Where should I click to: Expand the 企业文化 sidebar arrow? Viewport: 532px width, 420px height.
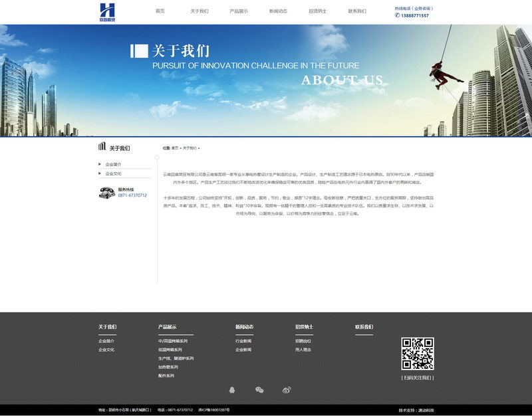click(x=100, y=173)
